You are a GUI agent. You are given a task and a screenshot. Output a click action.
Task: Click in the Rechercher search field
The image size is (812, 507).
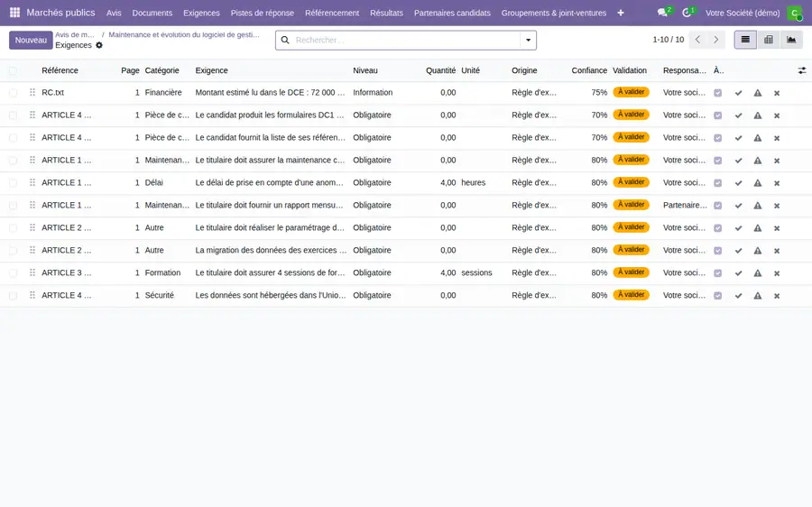[407, 40]
